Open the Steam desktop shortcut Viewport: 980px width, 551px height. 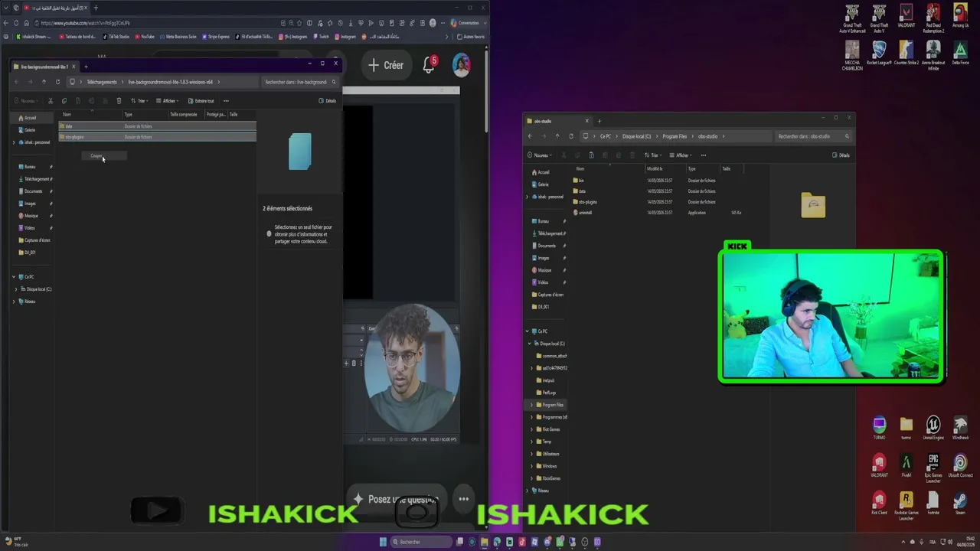tap(960, 504)
